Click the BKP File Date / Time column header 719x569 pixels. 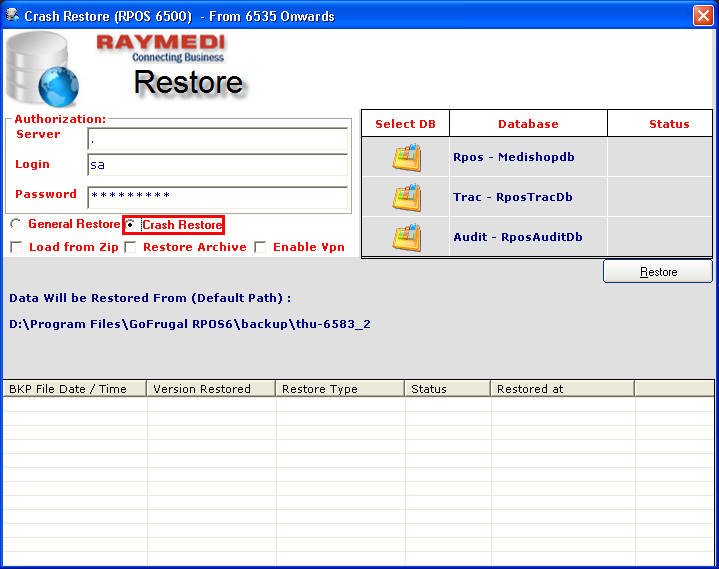click(75, 389)
